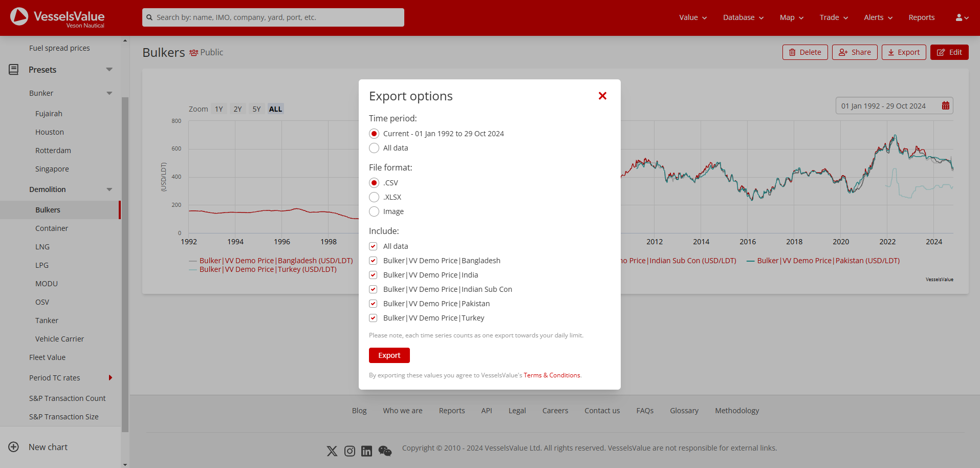Uncheck the Pakistan demo price series

373,303
